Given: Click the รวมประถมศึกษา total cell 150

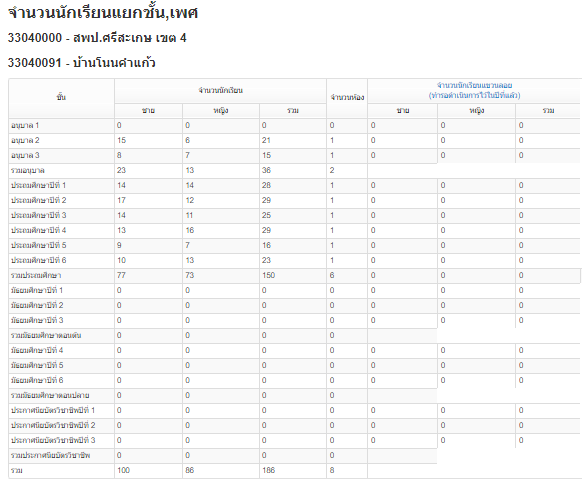Looking at the screenshot, I should click(x=268, y=275).
